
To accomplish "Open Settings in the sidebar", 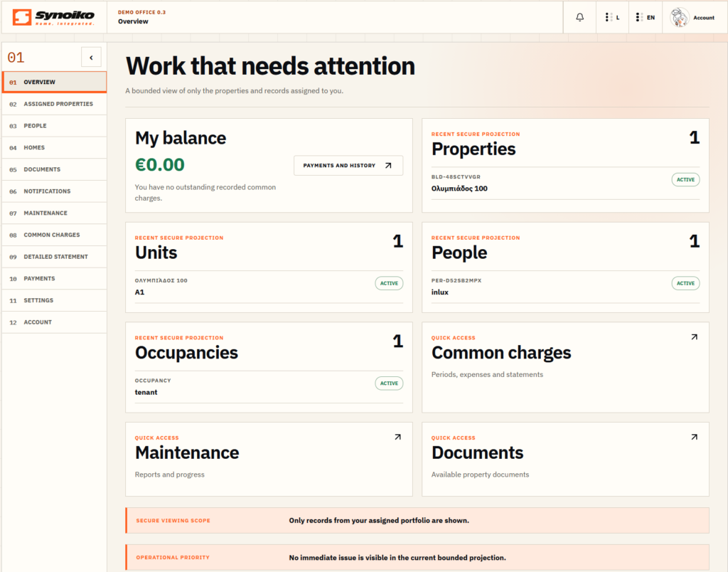I will pyautogui.click(x=54, y=301).
